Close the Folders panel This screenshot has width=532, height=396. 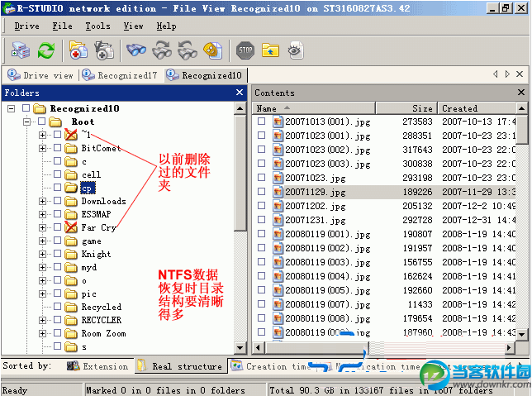click(240, 93)
